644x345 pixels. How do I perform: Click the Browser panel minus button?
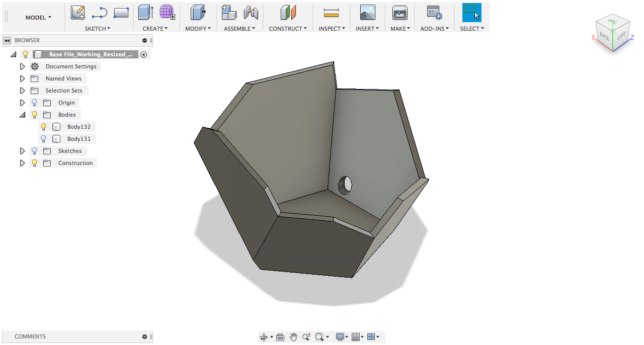144,40
